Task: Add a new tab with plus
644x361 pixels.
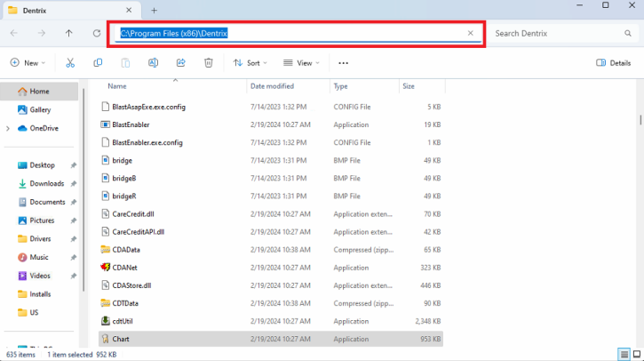Action: pos(154,11)
